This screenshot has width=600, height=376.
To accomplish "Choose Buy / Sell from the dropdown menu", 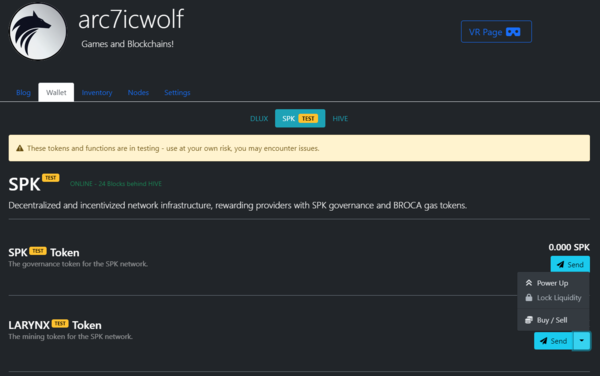I will 553,320.
